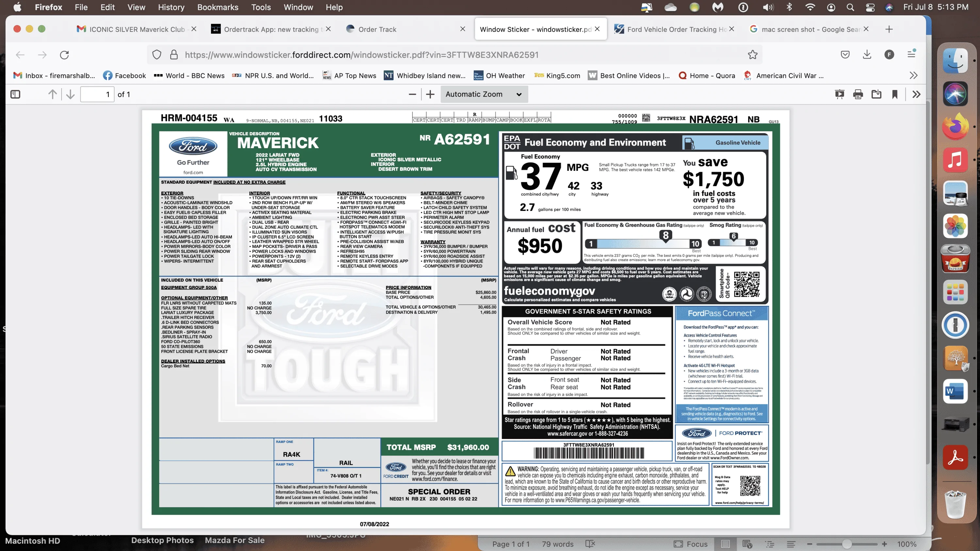Open the Firefox account icon
The height and width of the screenshot is (551, 980).
(889, 55)
